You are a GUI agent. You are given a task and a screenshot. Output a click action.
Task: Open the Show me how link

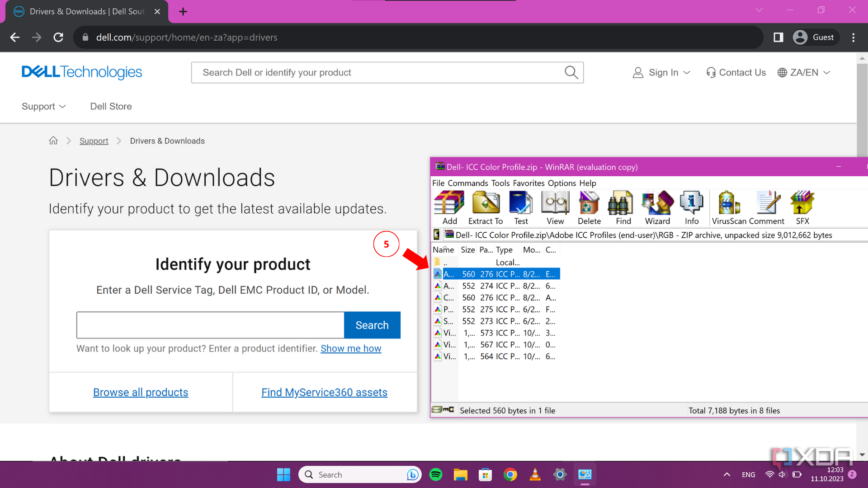(x=351, y=348)
